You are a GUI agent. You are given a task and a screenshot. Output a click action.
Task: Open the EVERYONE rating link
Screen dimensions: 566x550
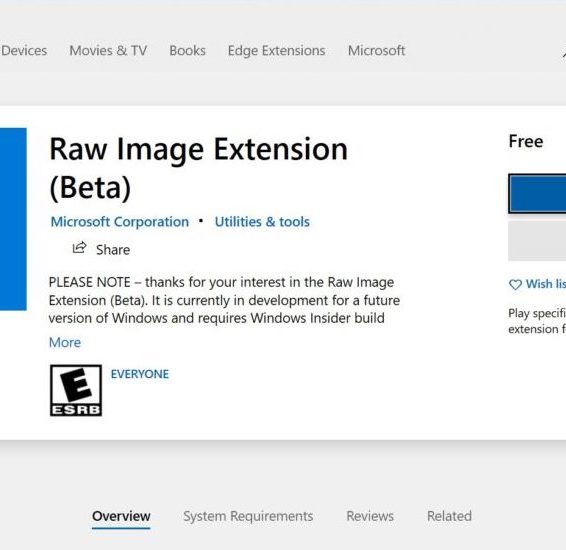pos(140,374)
